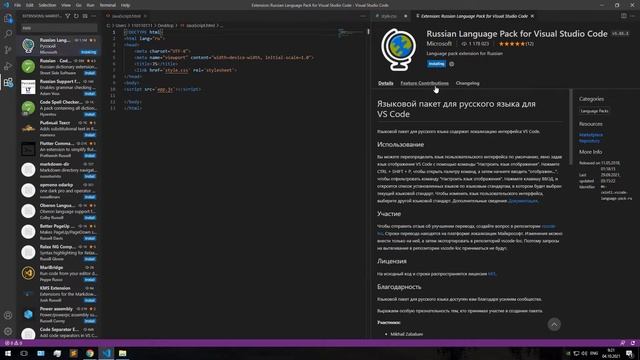Select the Code Separator extension entry
This screenshot has height=360, width=640.
point(59,333)
